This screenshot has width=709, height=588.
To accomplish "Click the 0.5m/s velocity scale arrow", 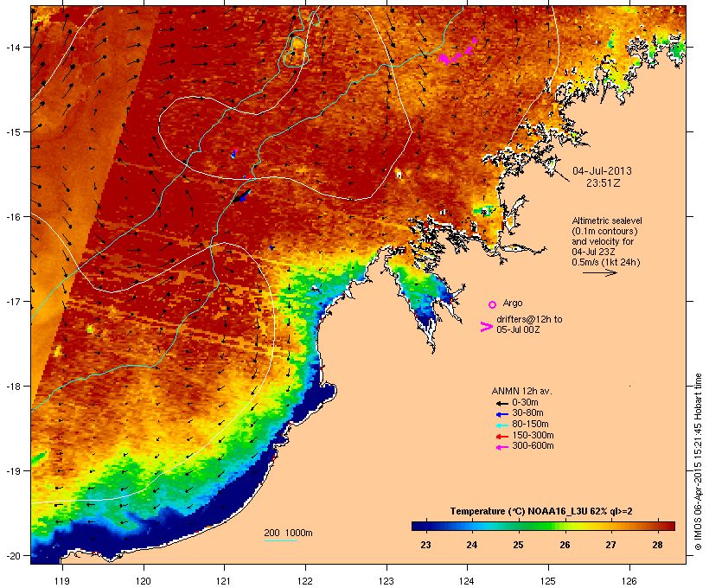I will (x=599, y=272).
